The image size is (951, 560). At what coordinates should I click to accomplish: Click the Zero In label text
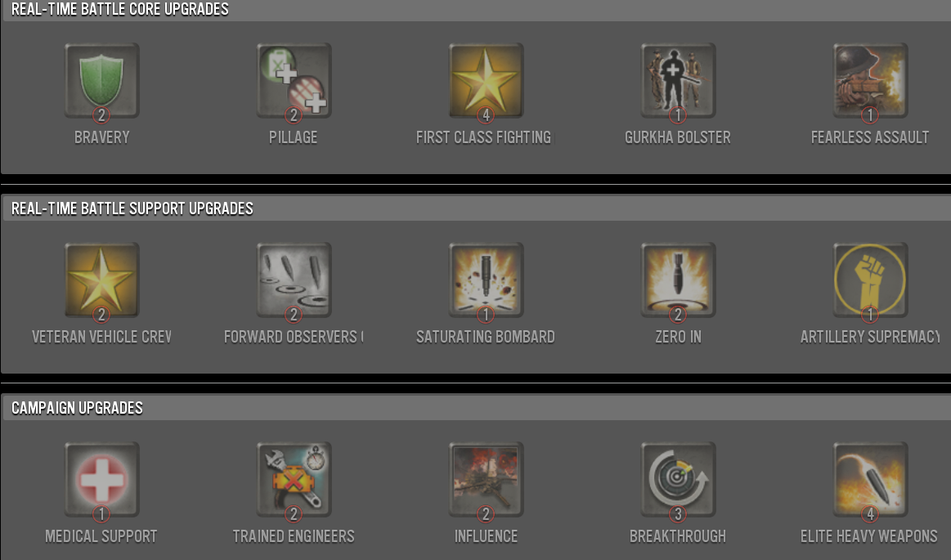click(678, 337)
